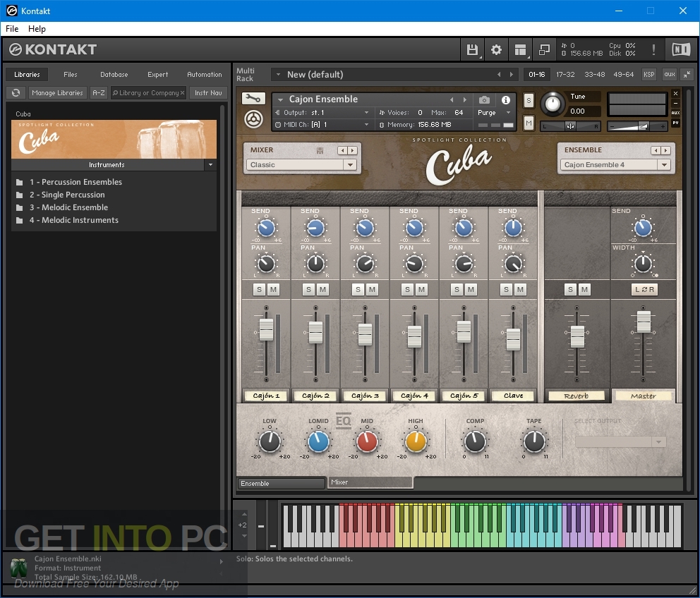Click previous instrument arrow beside Cajon Ensemble
Screen dimensions: 700x598
point(452,99)
